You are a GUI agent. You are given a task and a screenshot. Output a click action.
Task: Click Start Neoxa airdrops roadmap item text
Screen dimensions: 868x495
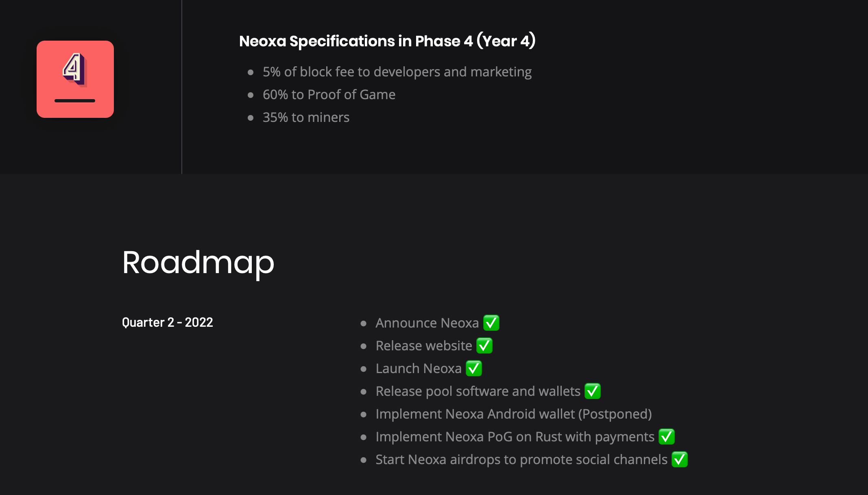pyautogui.click(x=521, y=460)
